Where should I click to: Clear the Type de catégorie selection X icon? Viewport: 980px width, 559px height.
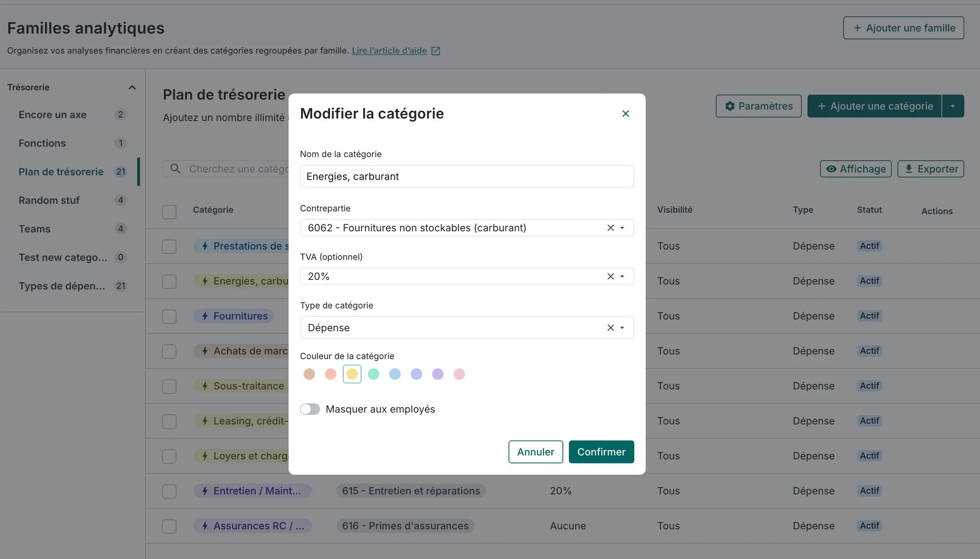click(x=610, y=328)
